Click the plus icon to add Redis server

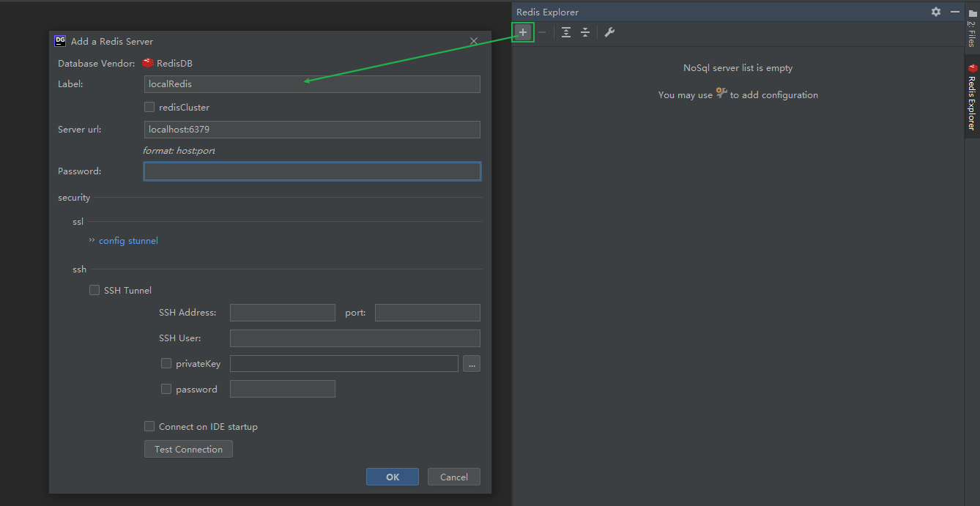[523, 32]
